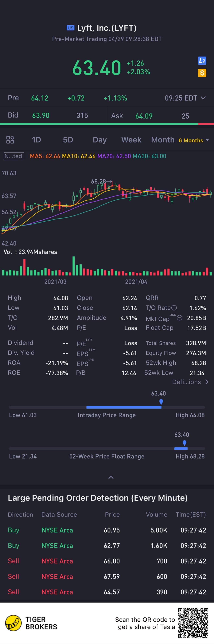Tap the US market flag badge
This screenshot has width=214, height=644.
tap(70, 28)
